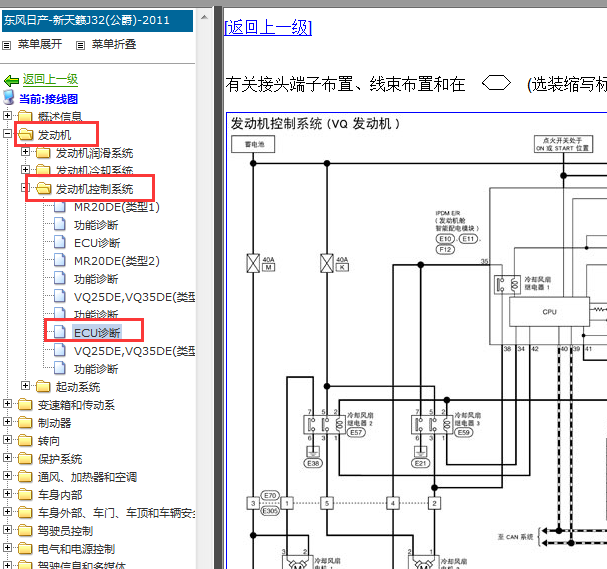The width and height of the screenshot is (607, 569).
Task: Expand the 变速箱和传动系 folder
Action: point(7,403)
